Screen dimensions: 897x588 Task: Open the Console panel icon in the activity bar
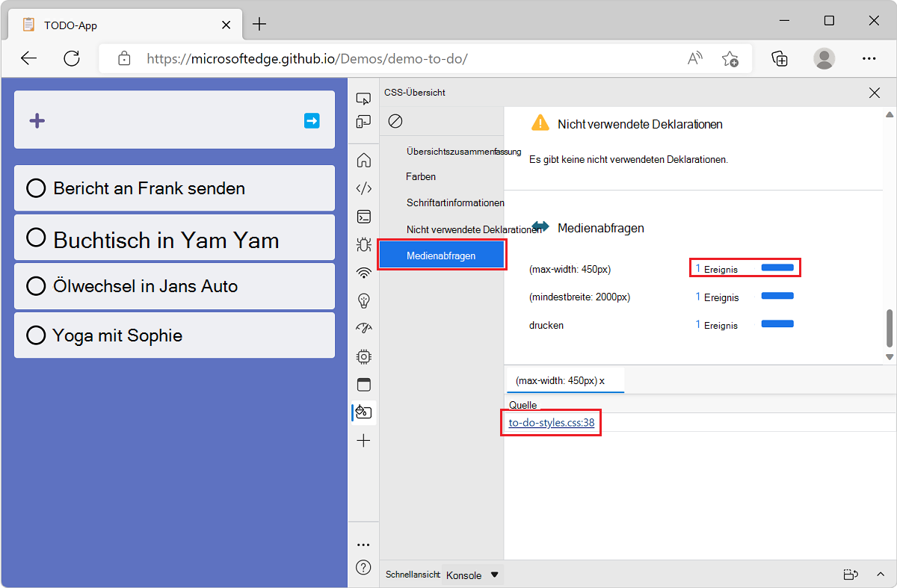pyautogui.click(x=363, y=217)
